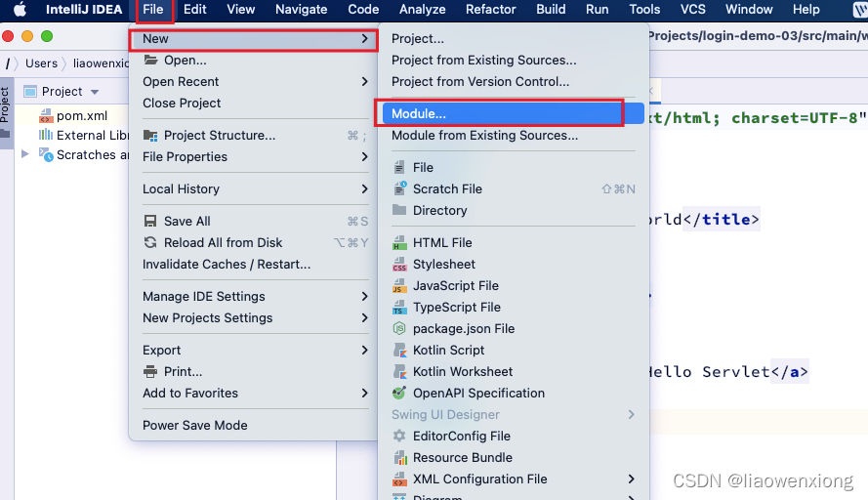This screenshot has height=500, width=868.
Task: Click the Save All disk icon
Action: tap(150, 221)
